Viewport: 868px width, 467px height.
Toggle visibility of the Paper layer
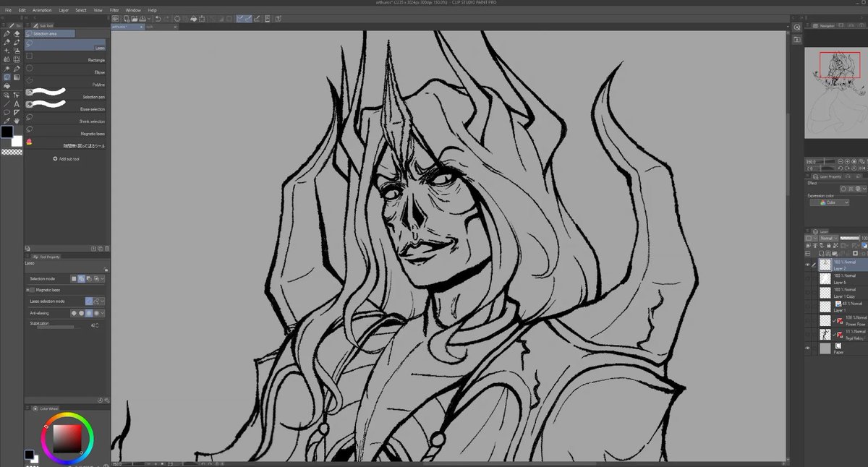[x=807, y=348]
